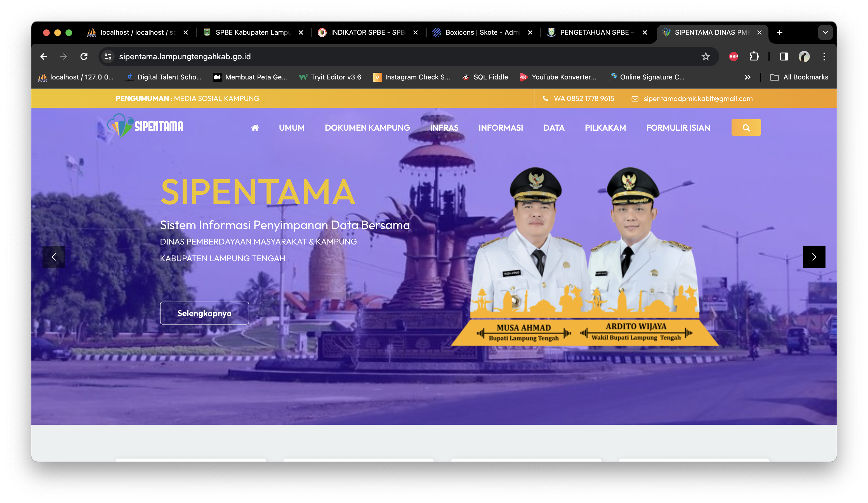
Task: Open the DOKUMEN KAMPUNG menu
Action: pos(367,128)
